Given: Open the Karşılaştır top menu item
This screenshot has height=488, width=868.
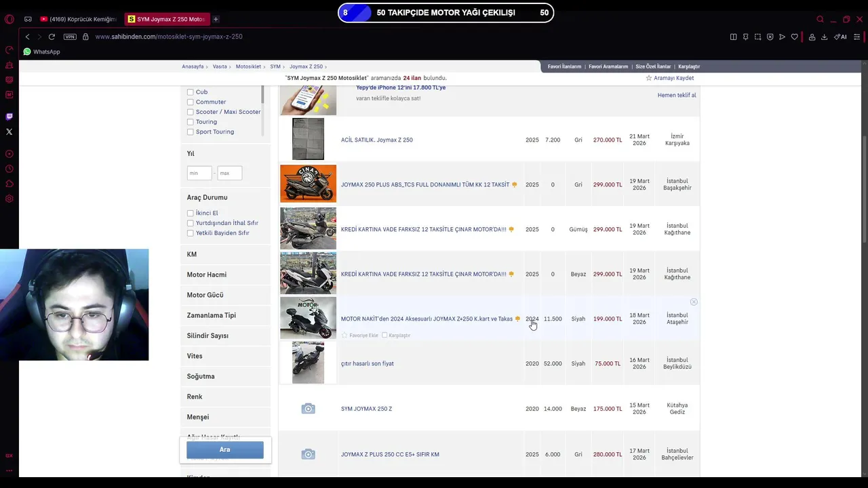Looking at the screenshot, I should point(689,66).
